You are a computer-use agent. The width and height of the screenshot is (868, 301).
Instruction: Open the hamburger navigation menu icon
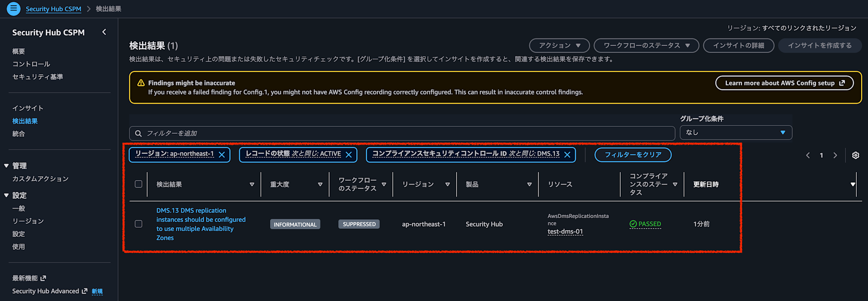point(13,8)
